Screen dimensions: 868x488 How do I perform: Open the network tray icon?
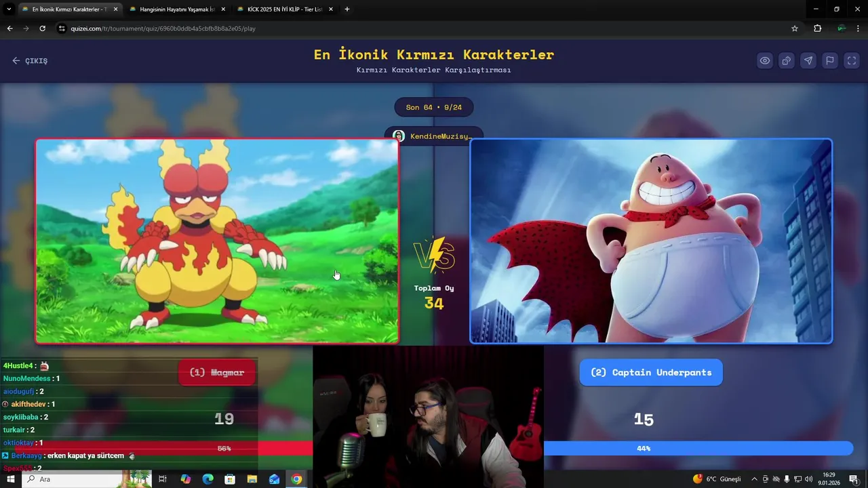[797, 479]
